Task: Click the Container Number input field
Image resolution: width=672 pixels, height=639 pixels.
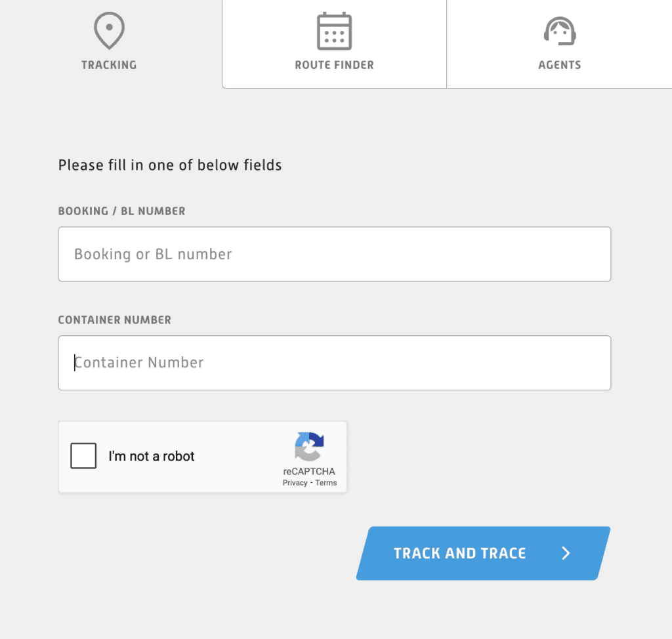Action: click(335, 362)
